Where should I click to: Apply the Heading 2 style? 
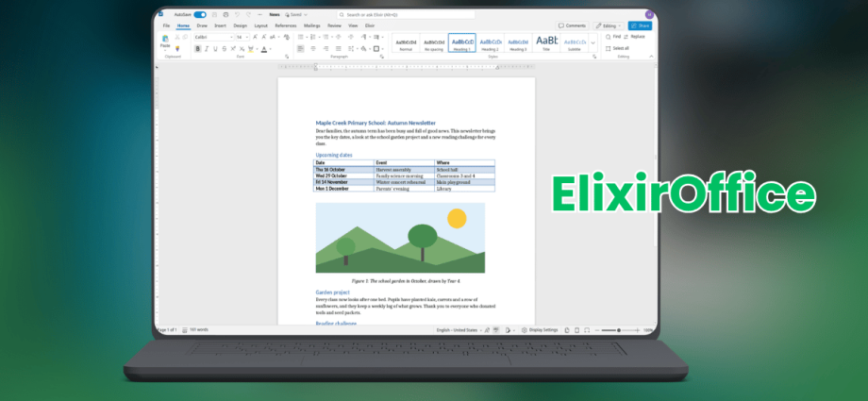tap(491, 43)
